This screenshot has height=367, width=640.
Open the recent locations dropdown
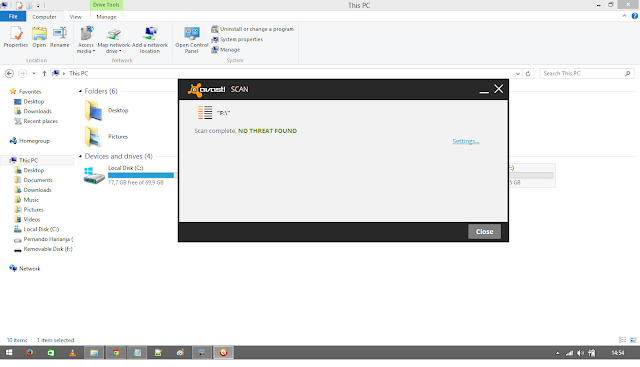[34, 73]
